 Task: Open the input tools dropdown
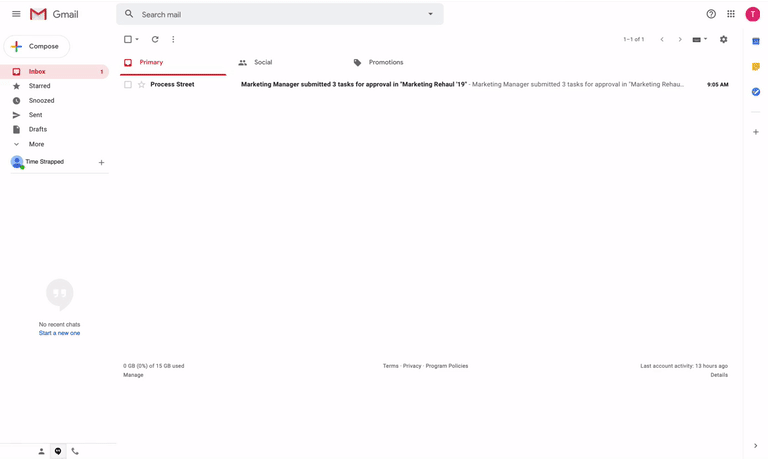[700, 39]
